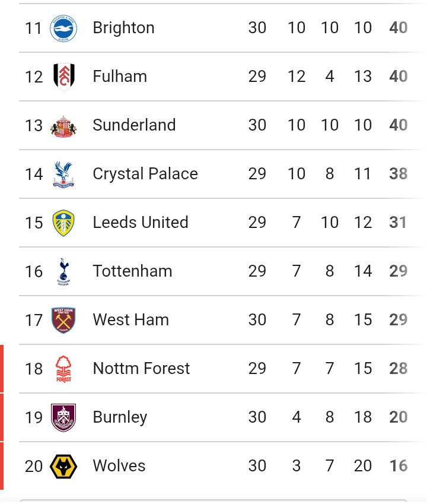Click the Fulham club badge
The height and width of the screenshot is (504, 427).
pyautogui.click(x=63, y=77)
